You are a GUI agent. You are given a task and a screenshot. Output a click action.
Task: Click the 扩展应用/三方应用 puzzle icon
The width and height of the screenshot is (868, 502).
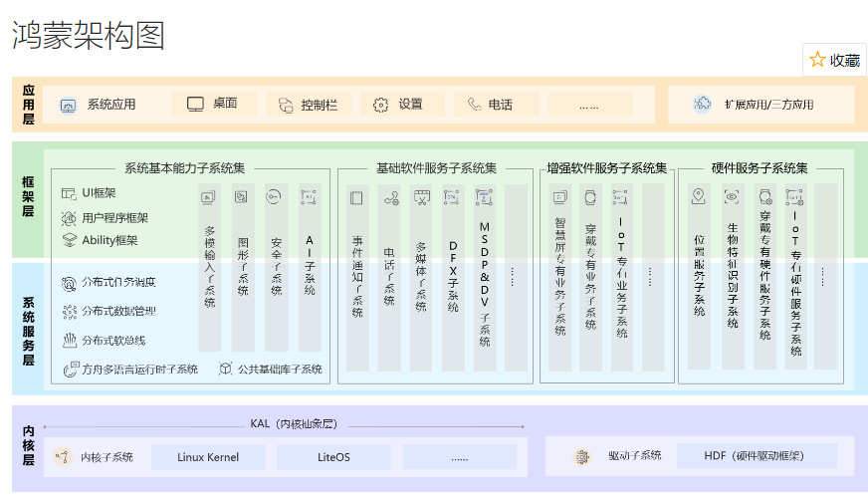pyautogui.click(x=703, y=104)
